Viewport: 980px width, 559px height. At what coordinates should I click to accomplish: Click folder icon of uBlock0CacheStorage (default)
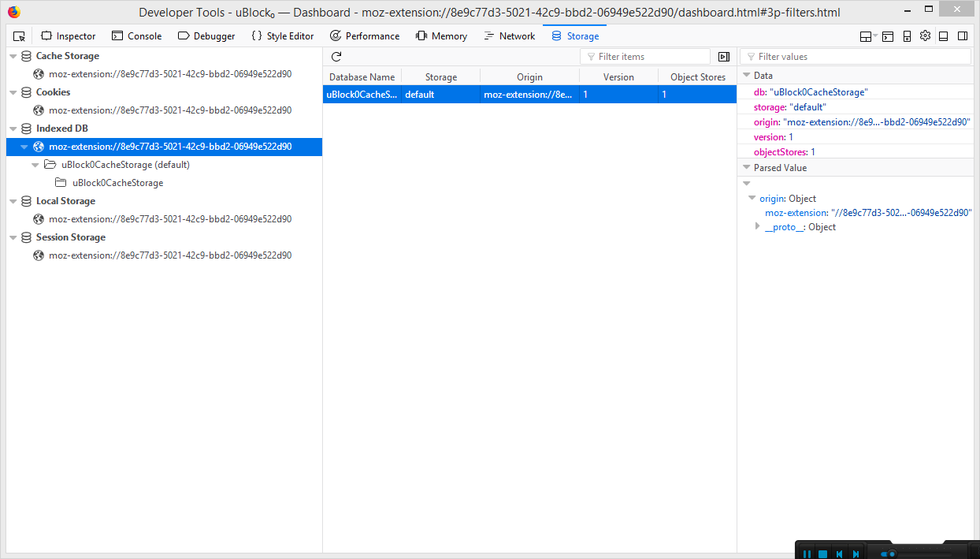tap(50, 165)
